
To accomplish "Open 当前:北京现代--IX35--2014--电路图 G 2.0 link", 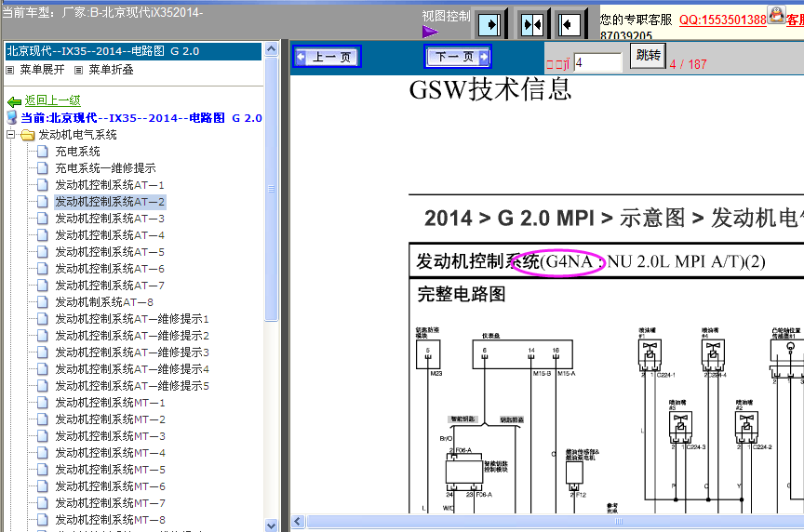I will coord(141,118).
